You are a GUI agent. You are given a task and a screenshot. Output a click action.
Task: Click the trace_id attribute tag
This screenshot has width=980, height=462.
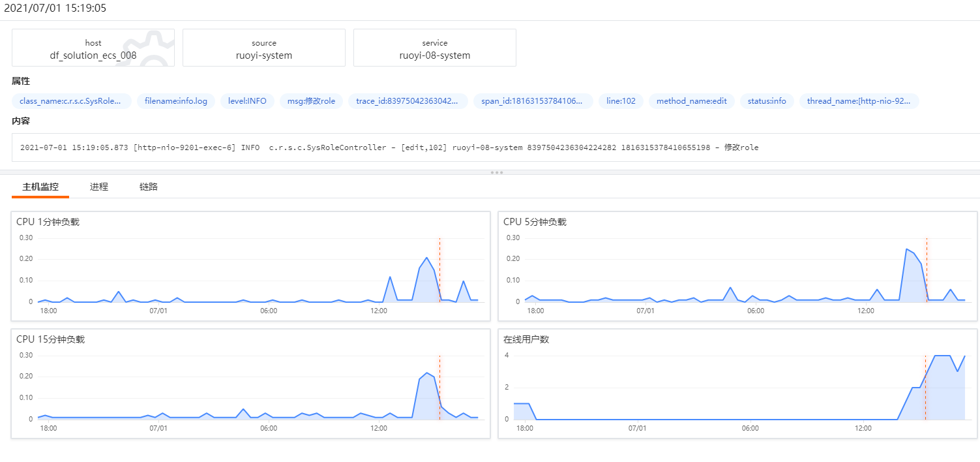(x=408, y=101)
